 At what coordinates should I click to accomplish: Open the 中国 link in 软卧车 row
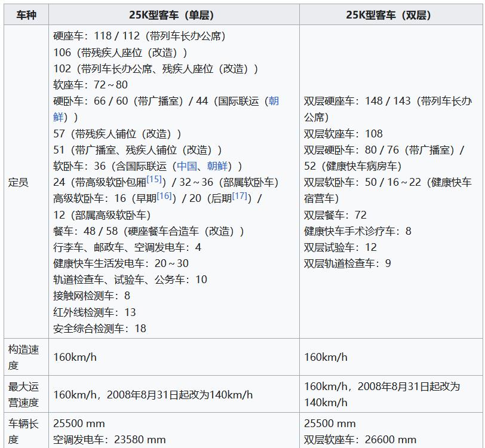point(186,166)
